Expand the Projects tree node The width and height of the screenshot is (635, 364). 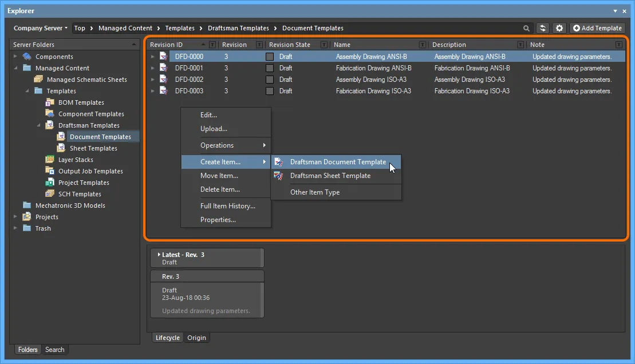pos(15,216)
